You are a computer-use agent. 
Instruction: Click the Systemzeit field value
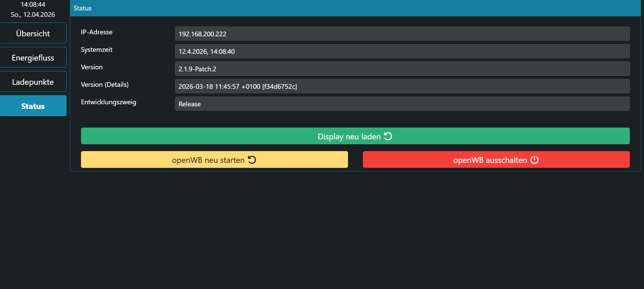point(402,51)
